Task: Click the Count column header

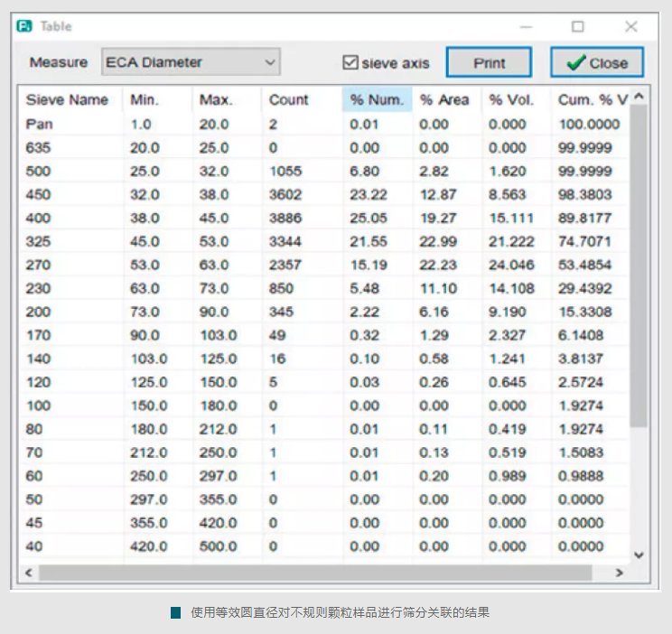Action: pos(288,99)
